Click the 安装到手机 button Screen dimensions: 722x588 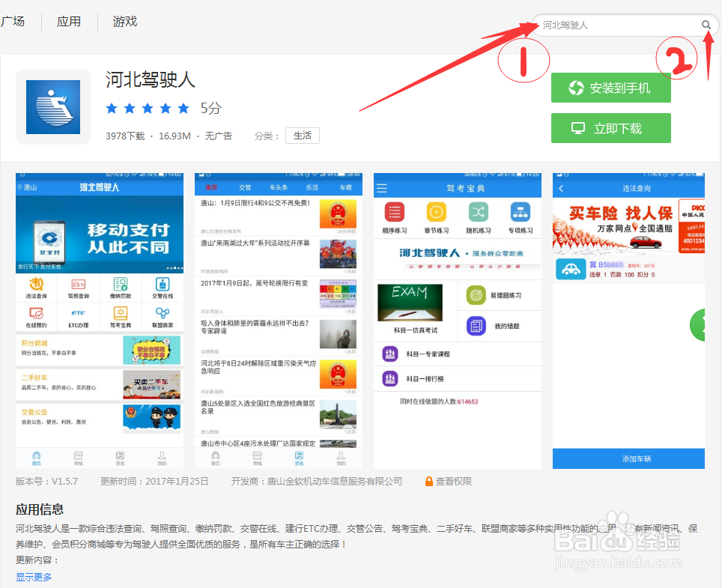tap(610, 88)
